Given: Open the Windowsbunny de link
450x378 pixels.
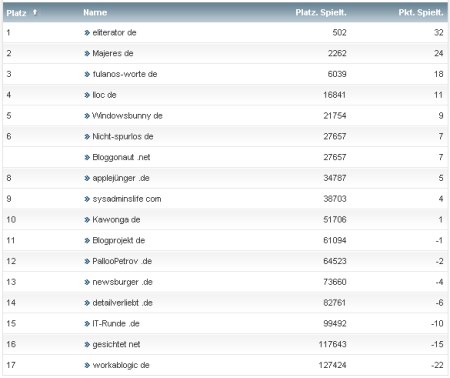Looking at the screenshot, I should coord(127,116).
